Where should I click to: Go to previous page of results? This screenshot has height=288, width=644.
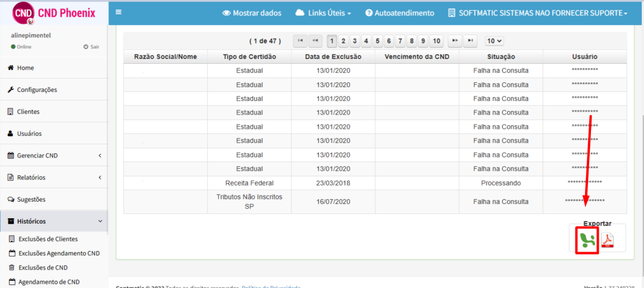click(x=315, y=41)
